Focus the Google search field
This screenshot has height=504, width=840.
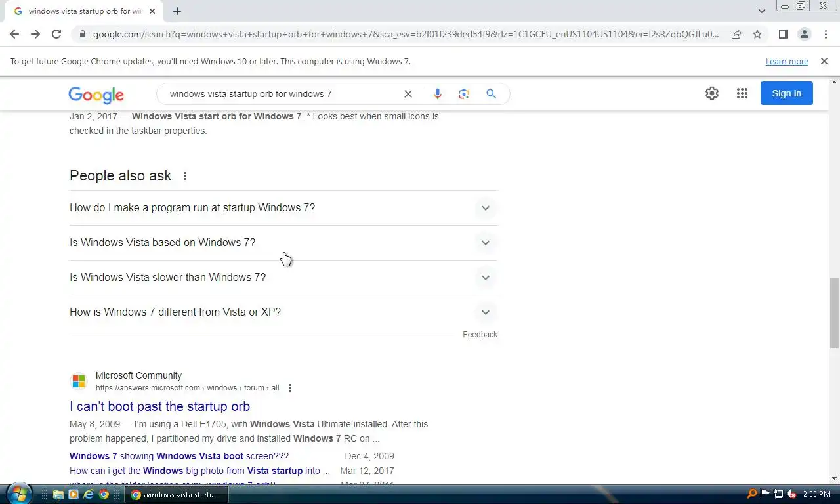[282, 94]
